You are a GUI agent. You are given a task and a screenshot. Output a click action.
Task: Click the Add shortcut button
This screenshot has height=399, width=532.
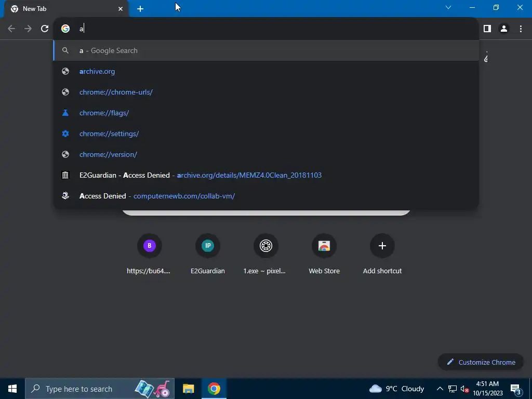click(x=382, y=254)
